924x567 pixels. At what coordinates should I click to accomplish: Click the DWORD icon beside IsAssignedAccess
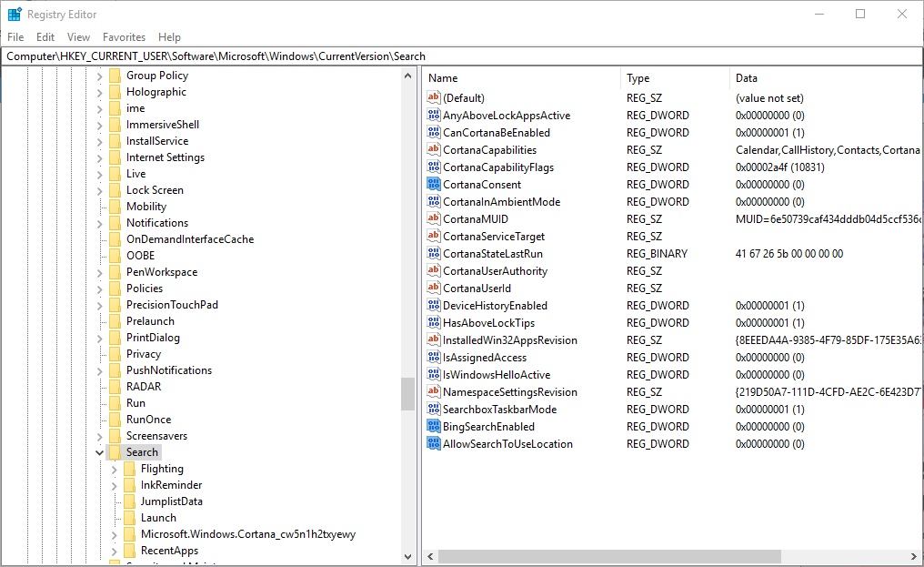434,357
